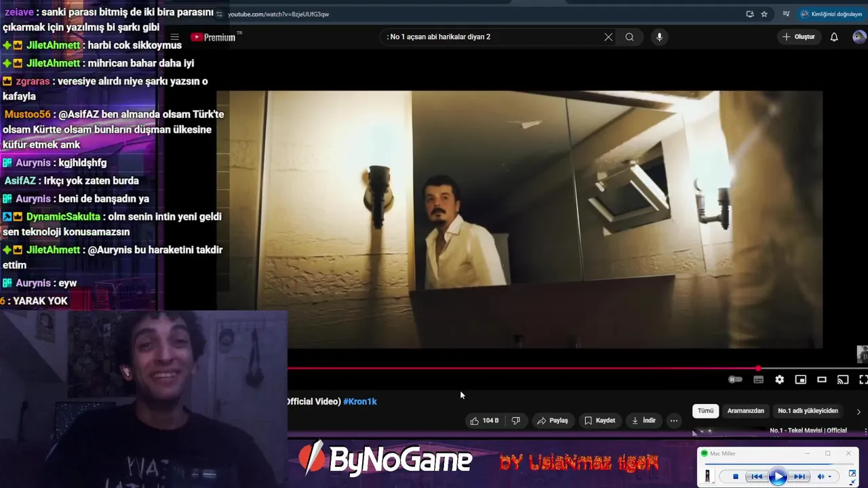The height and width of the screenshot is (488, 868).
Task: Click the Paylaş share button
Action: 553,421
